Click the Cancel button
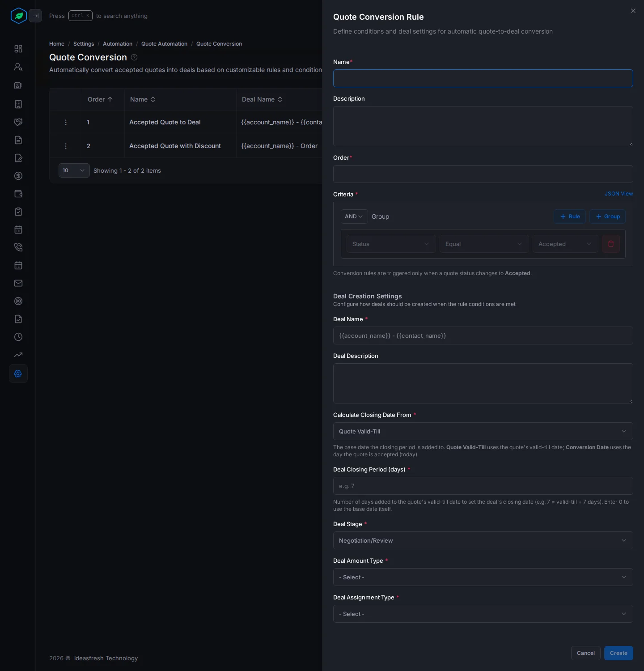 pos(586,653)
